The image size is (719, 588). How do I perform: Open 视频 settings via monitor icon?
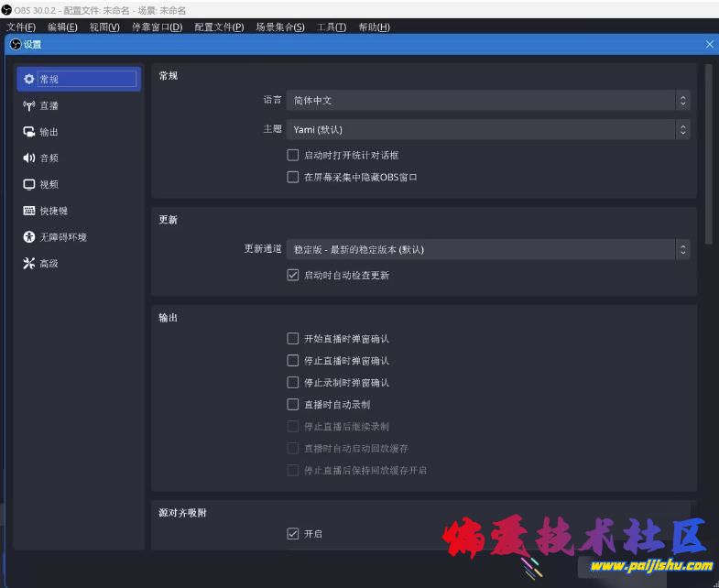(x=29, y=184)
